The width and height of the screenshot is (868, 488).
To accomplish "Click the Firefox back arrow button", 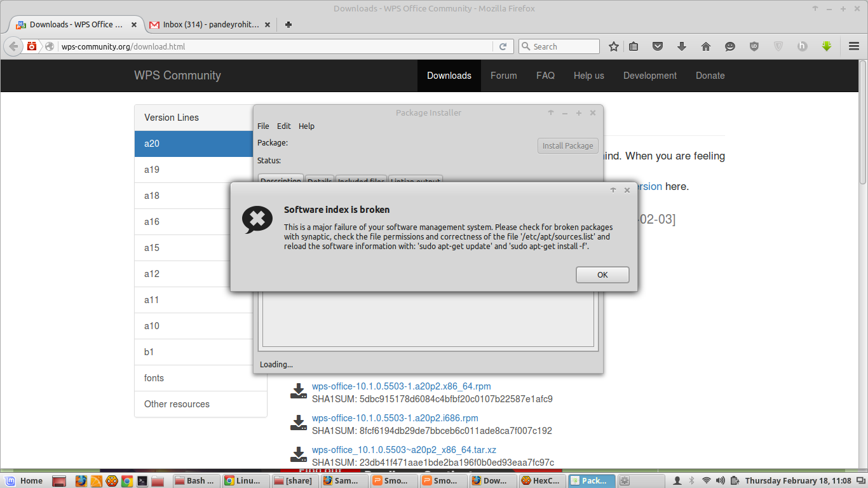I will 13,46.
